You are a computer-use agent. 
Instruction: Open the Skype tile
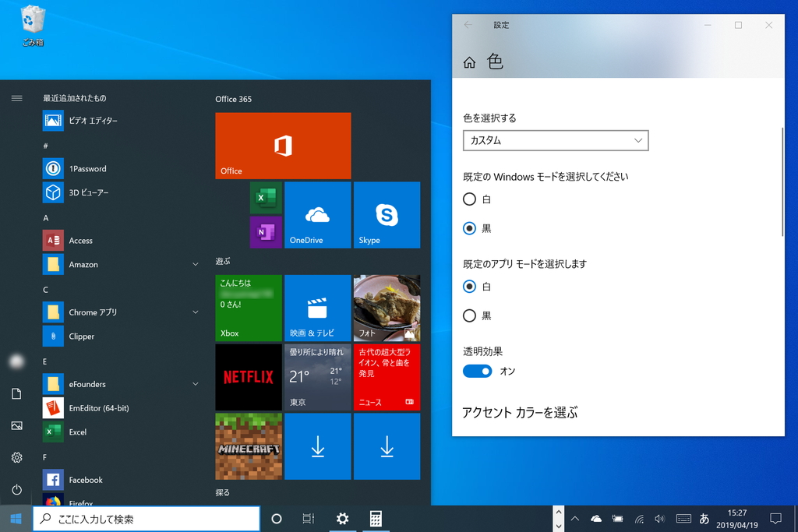pos(387,215)
